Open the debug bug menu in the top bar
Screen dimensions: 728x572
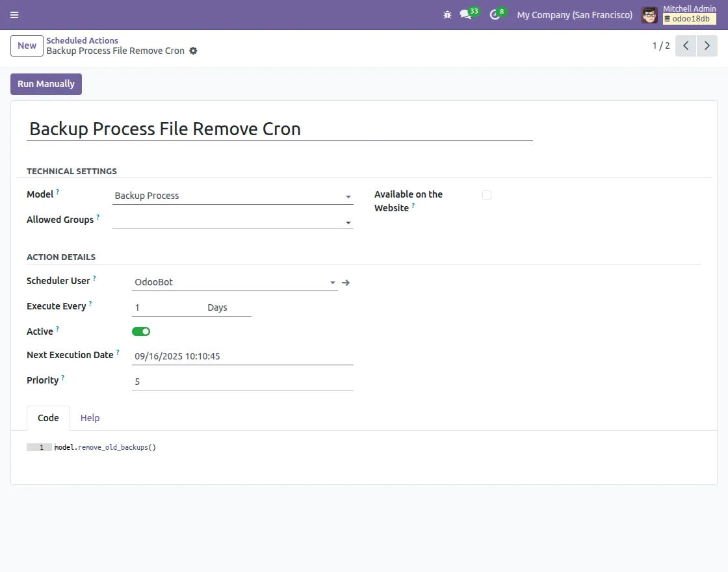447,14
